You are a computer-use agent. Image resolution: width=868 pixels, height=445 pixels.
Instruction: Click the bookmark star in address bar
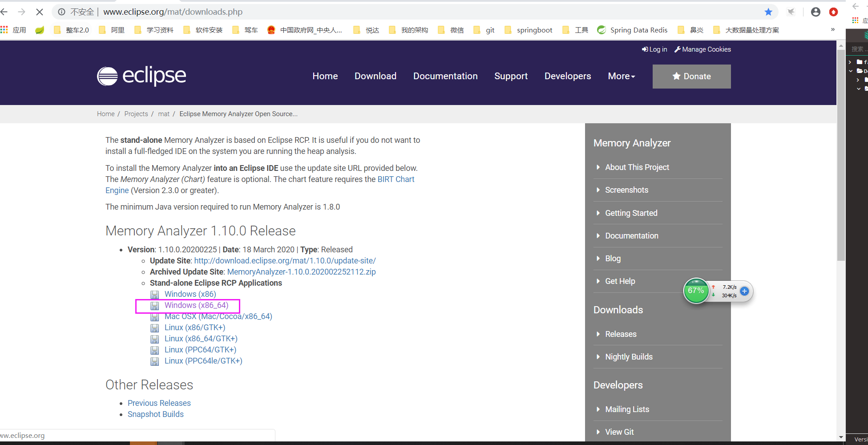coord(768,12)
